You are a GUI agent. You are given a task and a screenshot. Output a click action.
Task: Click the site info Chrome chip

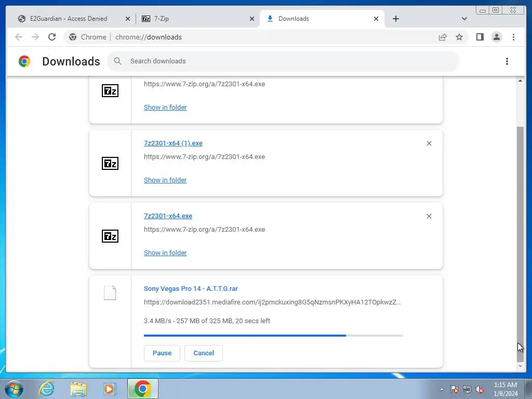point(87,37)
